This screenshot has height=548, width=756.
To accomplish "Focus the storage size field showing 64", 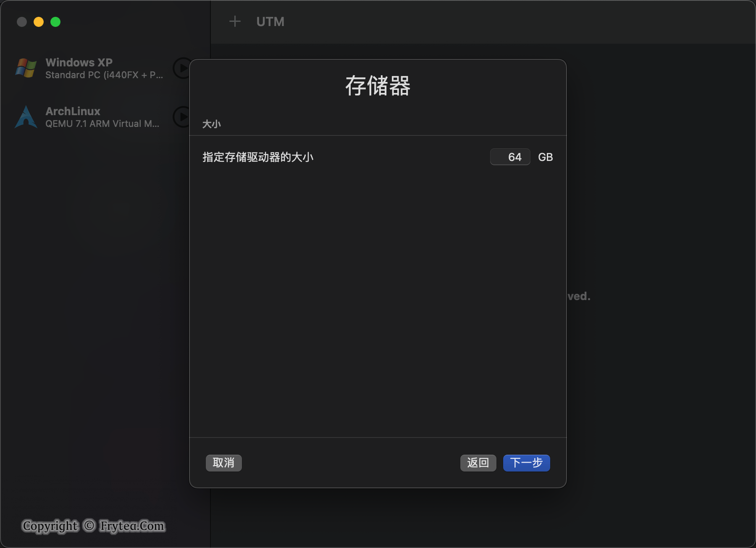I will [510, 157].
